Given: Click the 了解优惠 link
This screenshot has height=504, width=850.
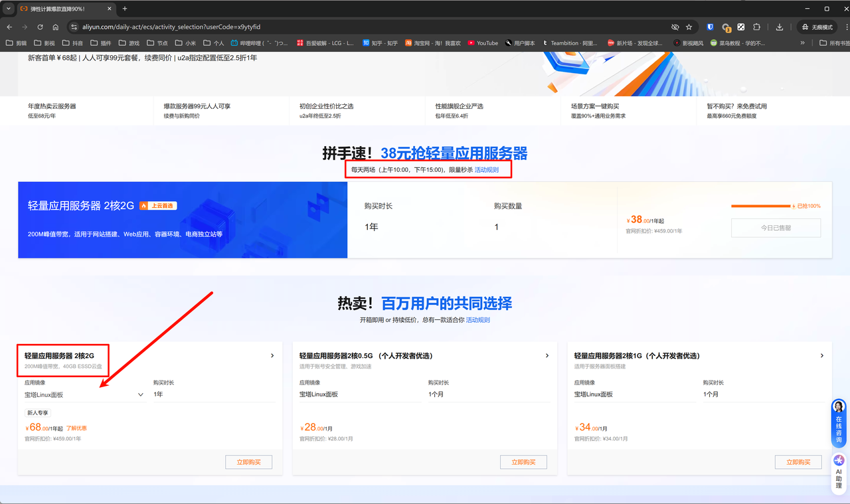Looking at the screenshot, I should (x=76, y=428).
